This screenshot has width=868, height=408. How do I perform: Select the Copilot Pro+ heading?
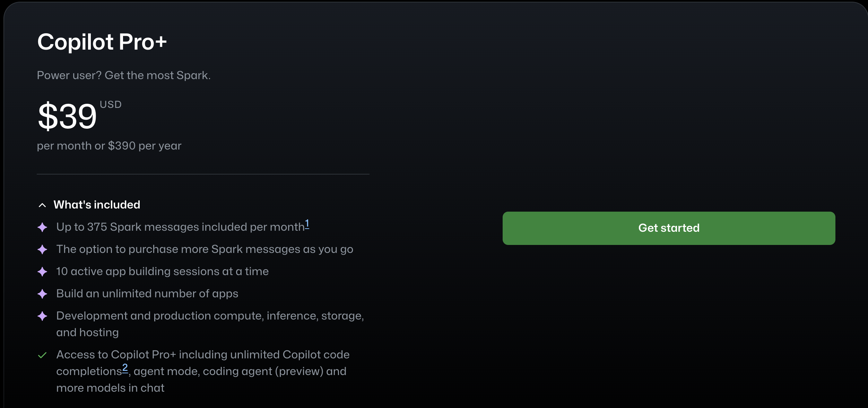102,41
